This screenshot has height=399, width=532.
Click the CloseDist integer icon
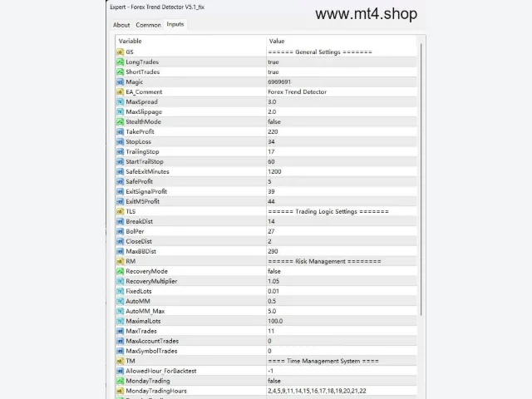120,241
